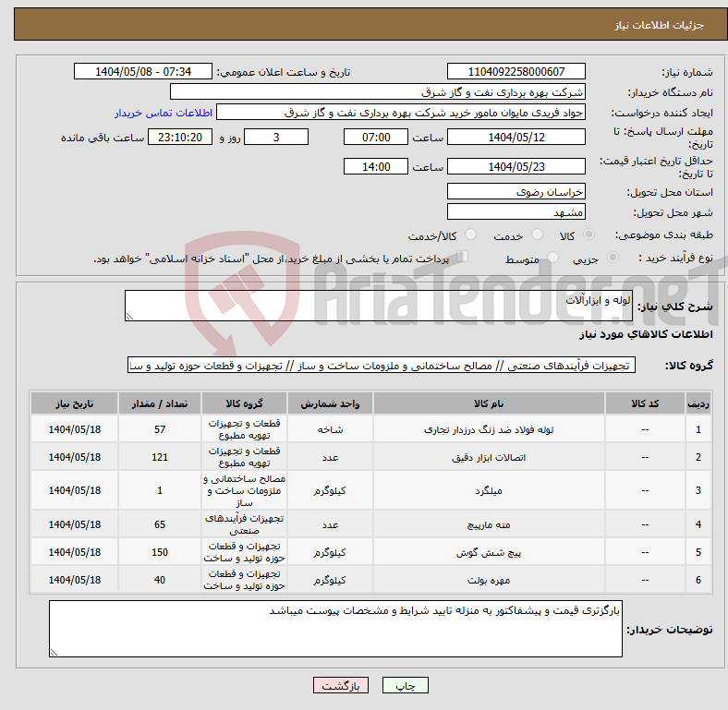Click the buyer organization name field
Screen dimensions: 728x710
coord(378,92)
